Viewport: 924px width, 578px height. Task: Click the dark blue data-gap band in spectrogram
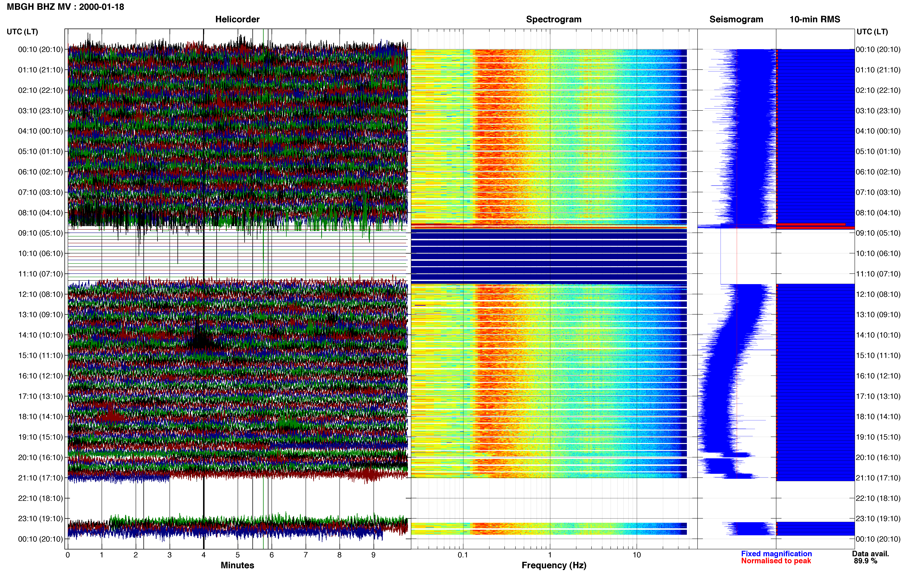point(549,256)
